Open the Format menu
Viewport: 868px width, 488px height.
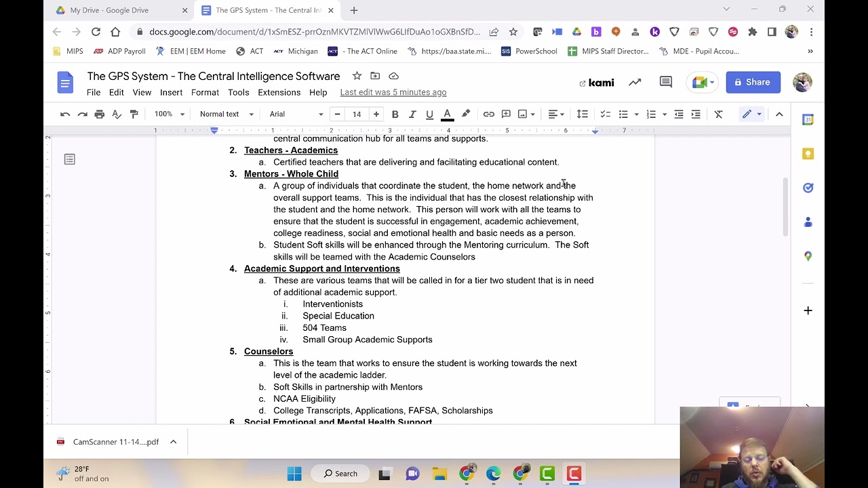coord(205,92)
